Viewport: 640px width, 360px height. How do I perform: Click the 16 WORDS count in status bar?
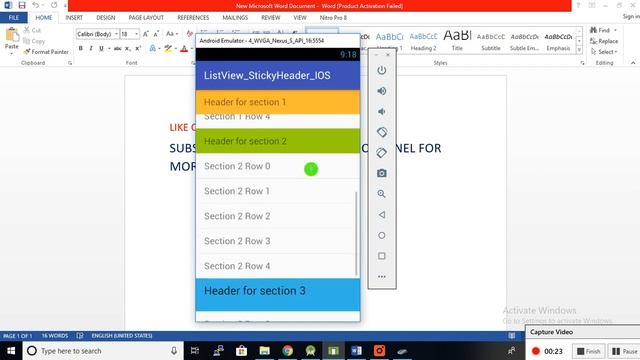[x=55, y=336]
